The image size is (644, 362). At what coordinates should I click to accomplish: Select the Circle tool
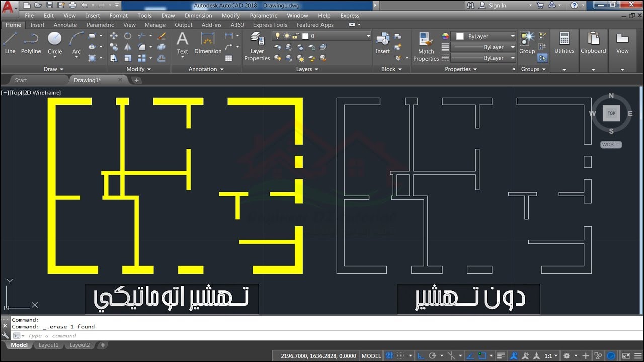point(55,43)
